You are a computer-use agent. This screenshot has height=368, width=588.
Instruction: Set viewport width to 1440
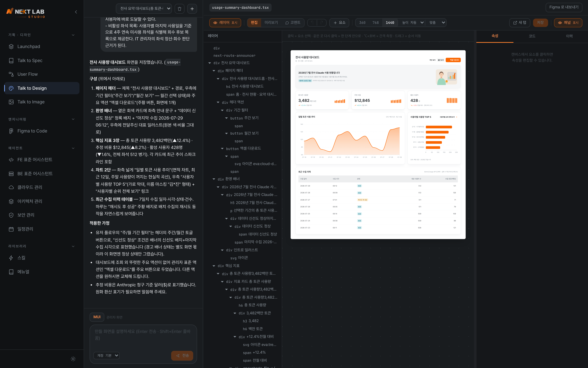pos(390,23)
